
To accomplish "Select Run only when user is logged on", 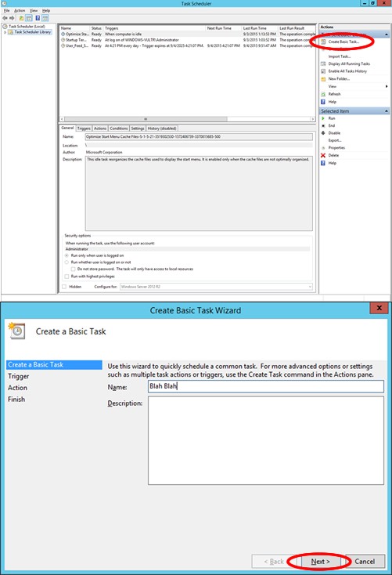I will 67,255.
